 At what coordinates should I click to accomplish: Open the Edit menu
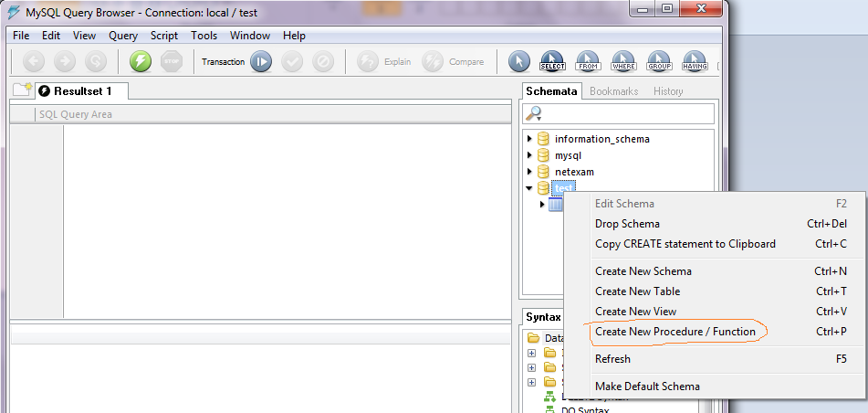[x=51, y=36]
